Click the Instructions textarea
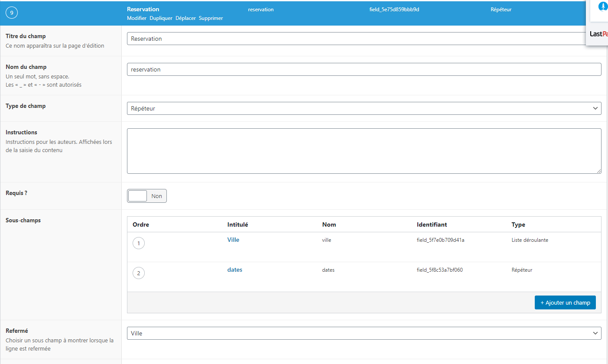 tap(364, 151)
